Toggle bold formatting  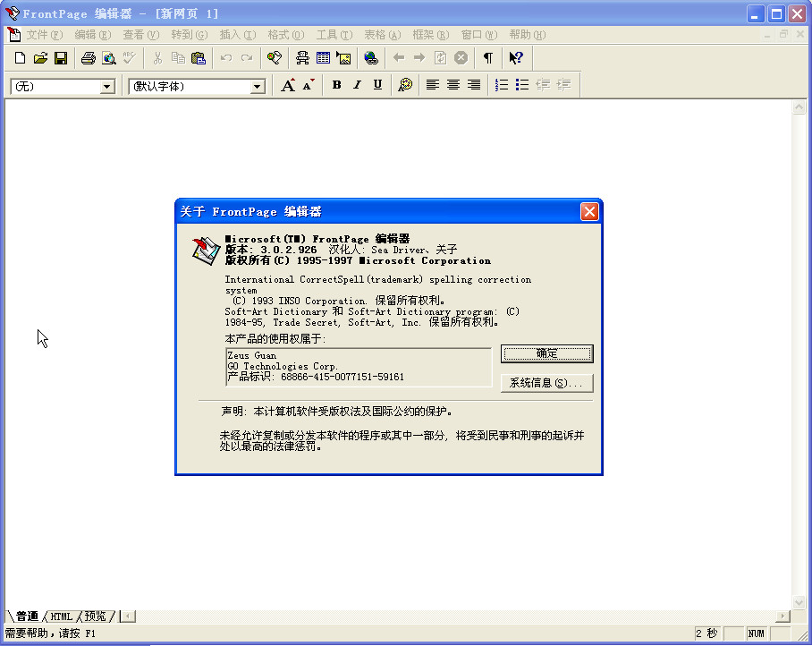click(x=336, y=85)
